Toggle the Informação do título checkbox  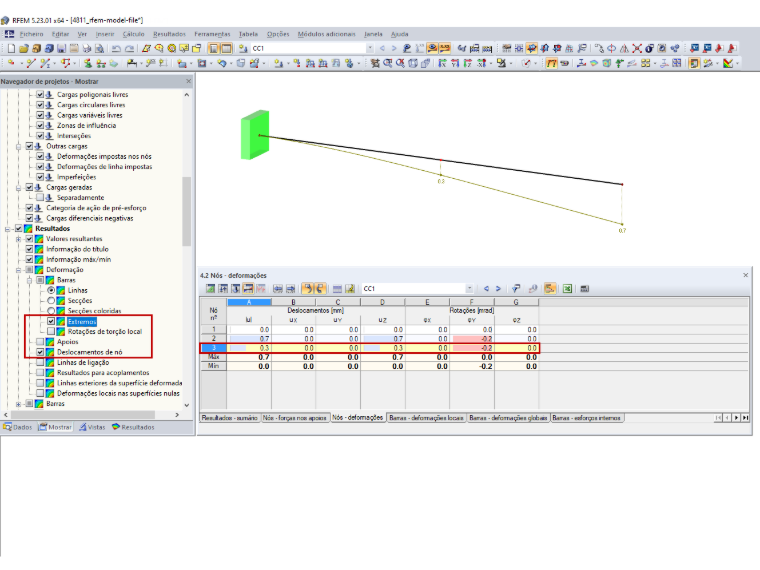tap(30, 249)
